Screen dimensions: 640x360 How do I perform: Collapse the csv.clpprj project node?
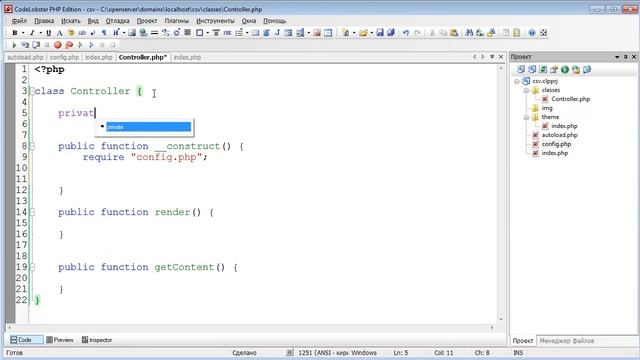pos(517,81)
